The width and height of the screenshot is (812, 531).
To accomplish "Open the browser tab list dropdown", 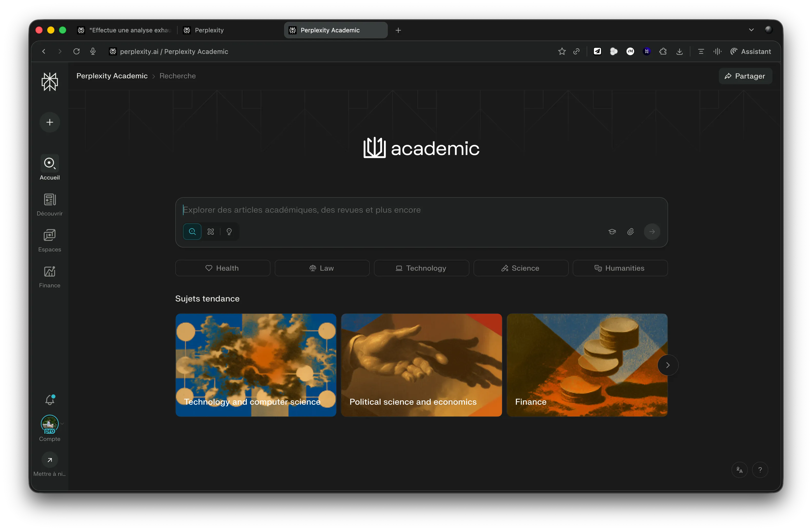I will coord(751,30).
